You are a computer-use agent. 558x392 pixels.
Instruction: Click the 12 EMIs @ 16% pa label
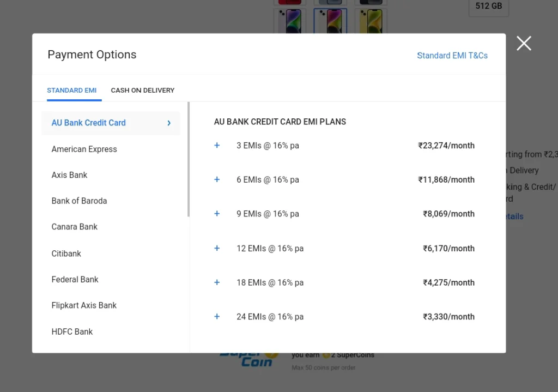(x=270, y=248)
